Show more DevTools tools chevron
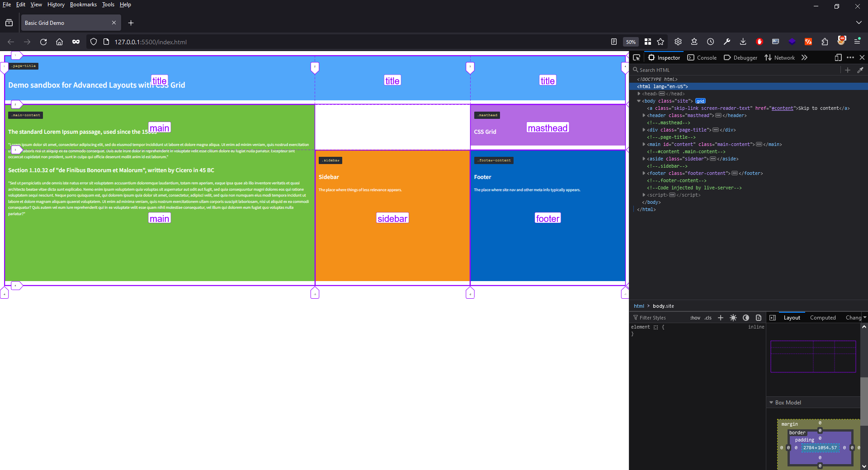 (804, 57)
